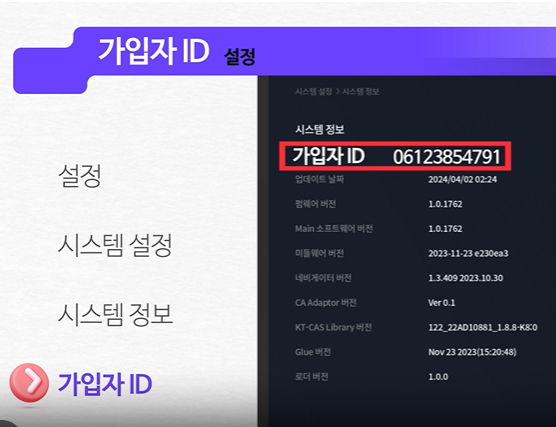Viewport: 556px width, 427px height.
Task: Click the 시스템 설정 step text
Action: pos(115,245)
